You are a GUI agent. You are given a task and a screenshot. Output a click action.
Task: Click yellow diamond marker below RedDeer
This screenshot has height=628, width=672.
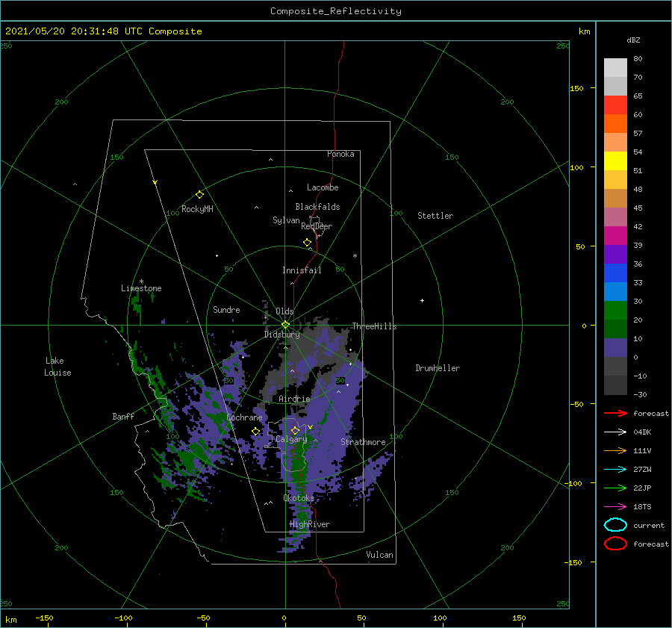307,243
